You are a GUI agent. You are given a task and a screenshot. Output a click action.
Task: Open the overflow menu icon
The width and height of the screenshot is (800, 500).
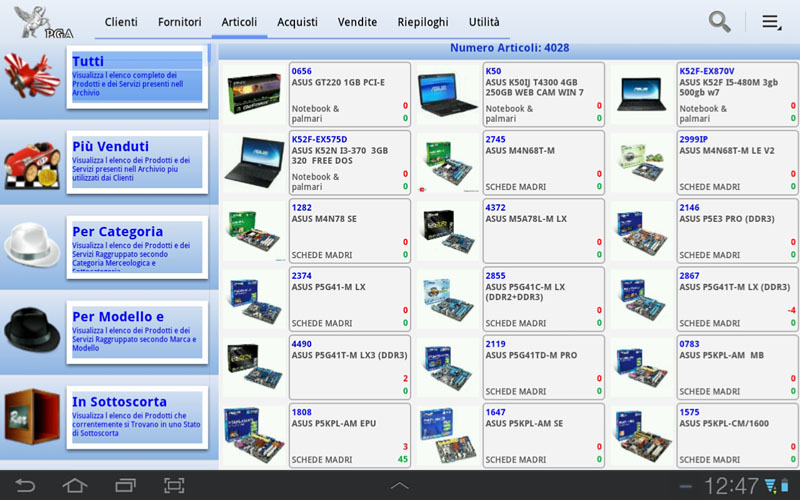click(x=771, y=22)
